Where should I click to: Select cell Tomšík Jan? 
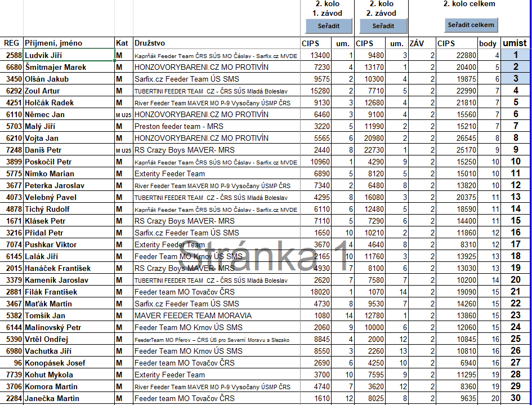click(x=69, y=315)
